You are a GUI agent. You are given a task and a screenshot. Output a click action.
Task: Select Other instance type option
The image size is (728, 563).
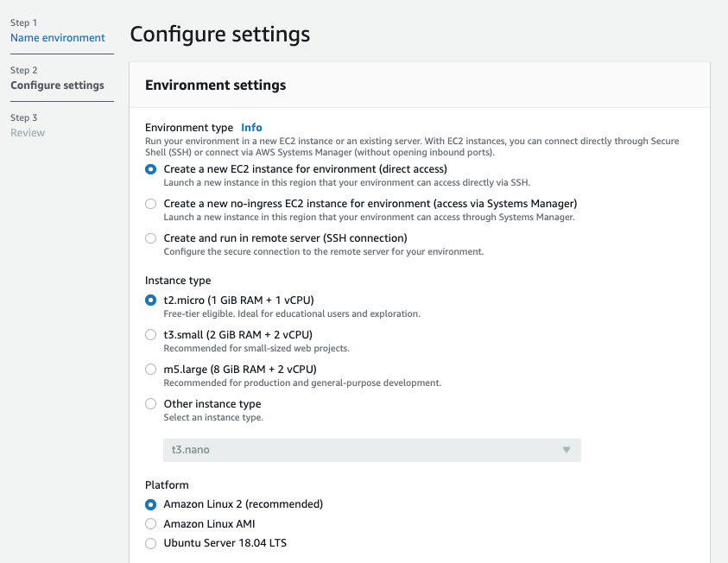(151, 404)
